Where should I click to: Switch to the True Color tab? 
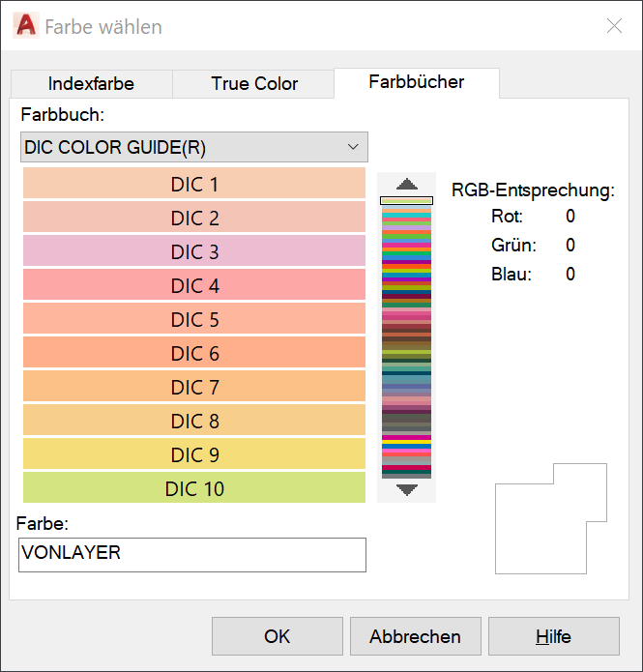point(253,84)
